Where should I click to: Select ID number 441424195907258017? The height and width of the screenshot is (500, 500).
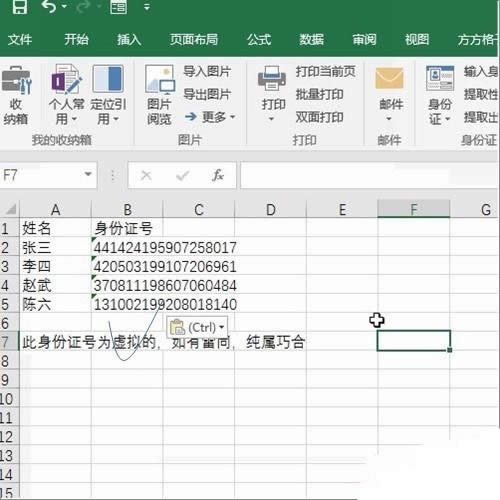click(x=165, y=247)
